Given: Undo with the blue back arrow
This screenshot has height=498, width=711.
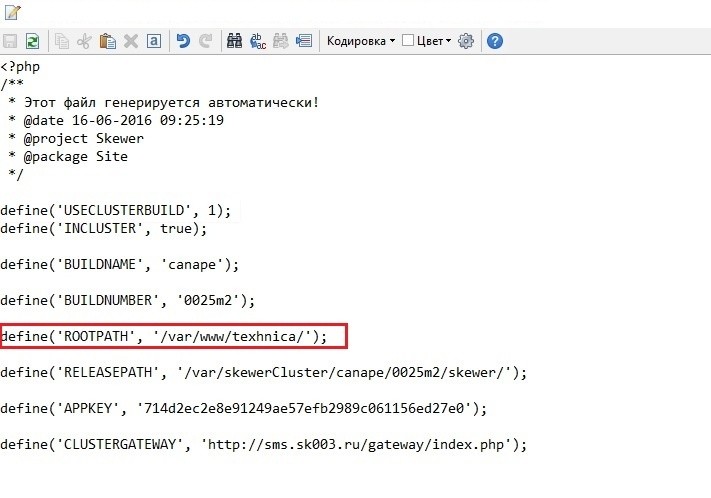Looking at the screenshot, I should pyautogui.click(x=183, y=41).
